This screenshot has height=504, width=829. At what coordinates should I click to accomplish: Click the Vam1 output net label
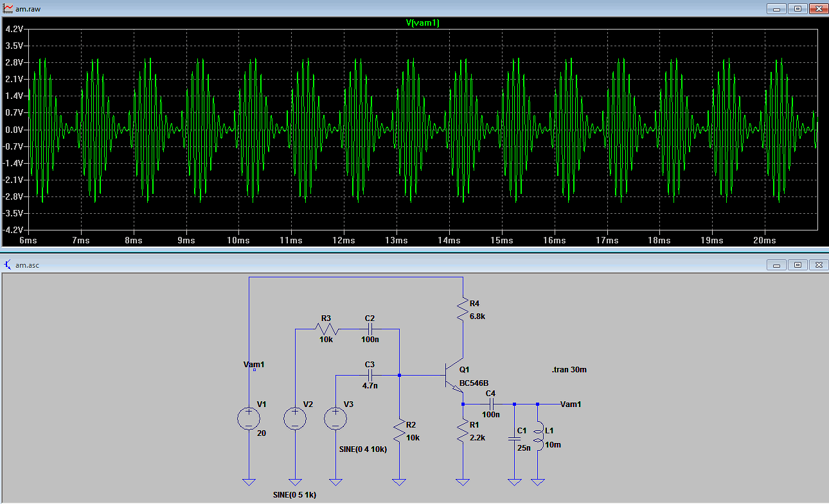pyautogui.click(x=571, y=404)
